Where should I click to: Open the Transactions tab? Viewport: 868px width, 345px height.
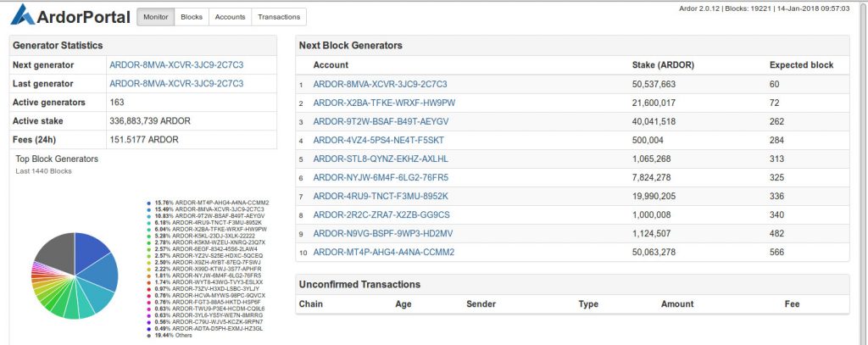[x=278, y=17]
